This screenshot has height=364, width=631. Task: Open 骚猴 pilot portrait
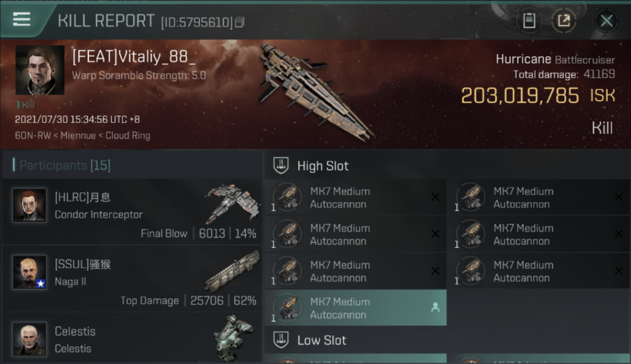tap(30, 272)
